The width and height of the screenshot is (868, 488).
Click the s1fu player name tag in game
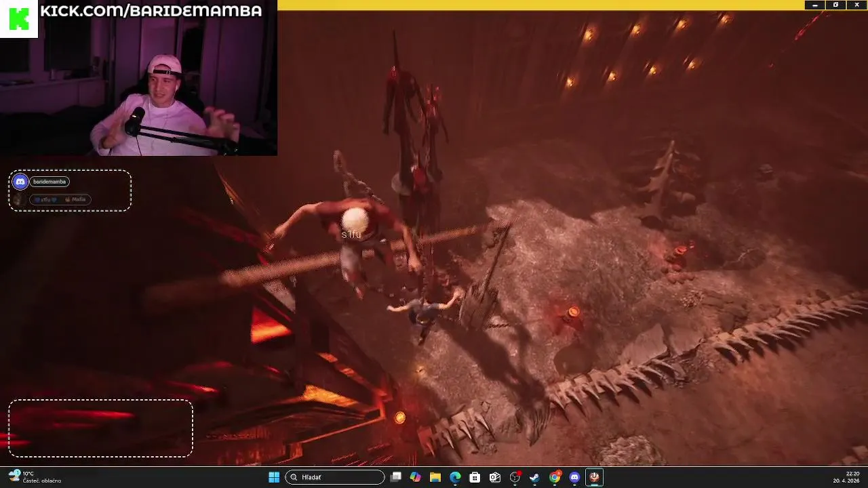point(351,235)
